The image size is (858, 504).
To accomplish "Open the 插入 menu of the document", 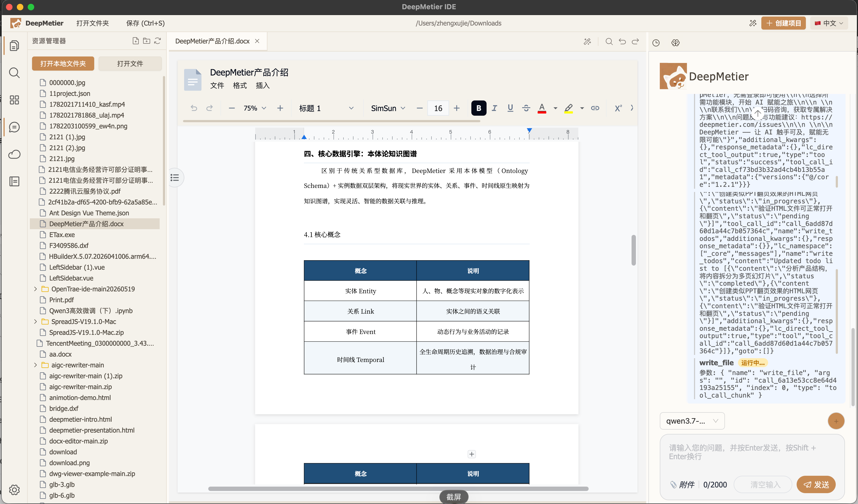I will click(263, 86).
